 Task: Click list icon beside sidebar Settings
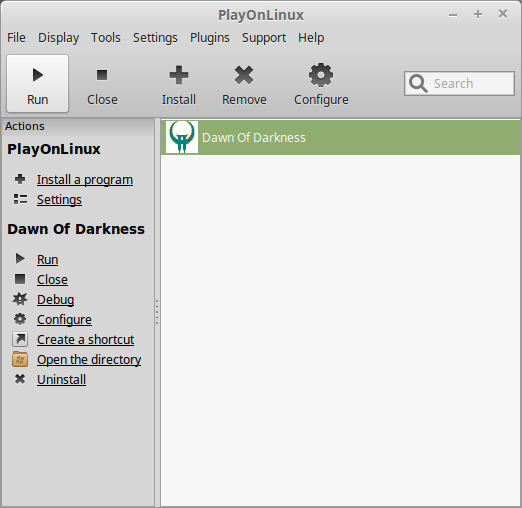[20, 199]
